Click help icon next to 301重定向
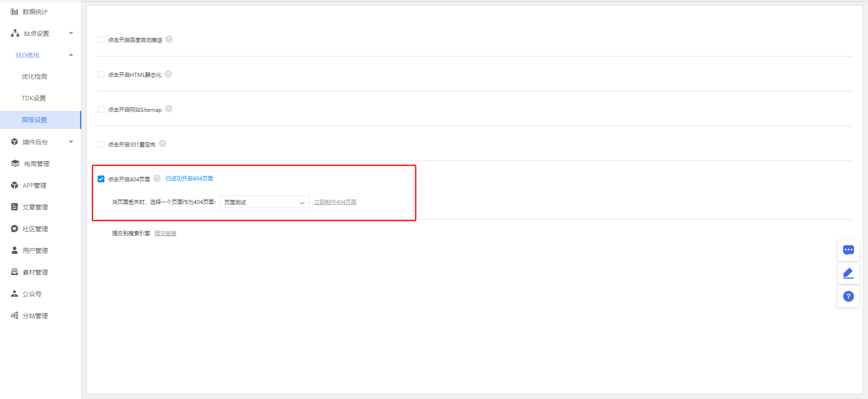 [x=162, y=144]
